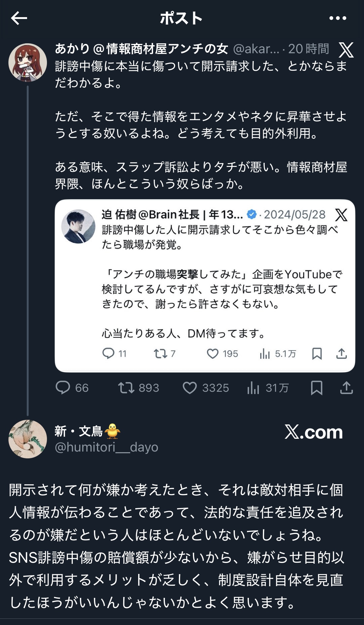Screen dimensions: 364x625
Task: Bookmark あかり's main post
Action: click(317, 388)
